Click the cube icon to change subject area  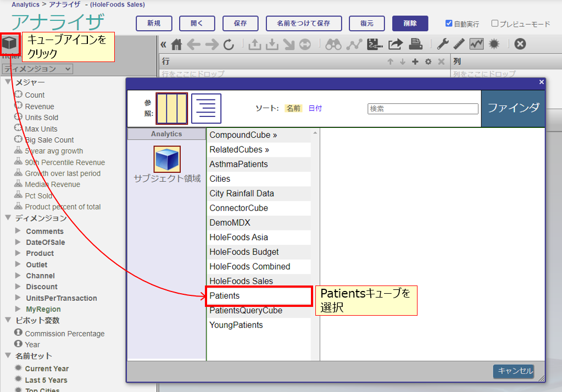click(9, 44)
